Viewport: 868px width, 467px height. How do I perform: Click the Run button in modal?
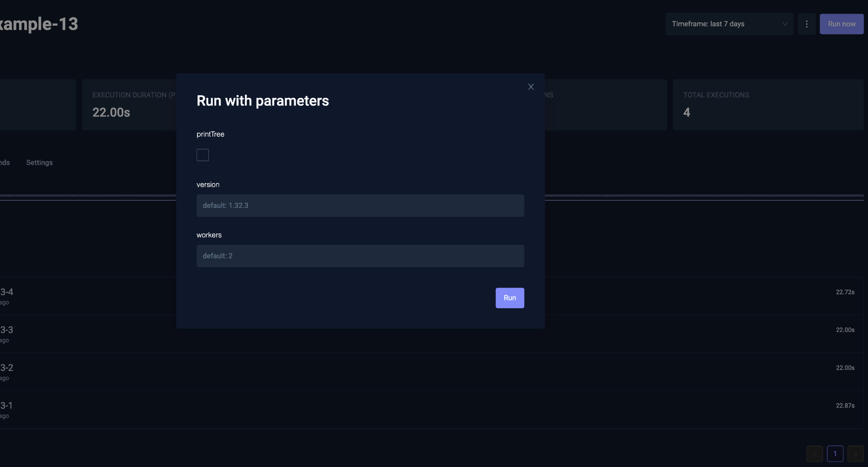(x=509, y=297)
